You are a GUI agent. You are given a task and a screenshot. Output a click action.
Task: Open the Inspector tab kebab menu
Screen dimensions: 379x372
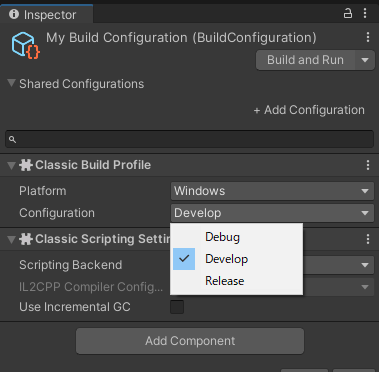click(365, 14)
